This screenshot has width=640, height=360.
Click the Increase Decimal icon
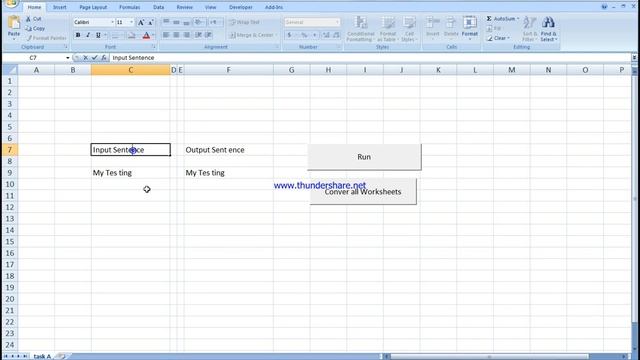point(326,36)
